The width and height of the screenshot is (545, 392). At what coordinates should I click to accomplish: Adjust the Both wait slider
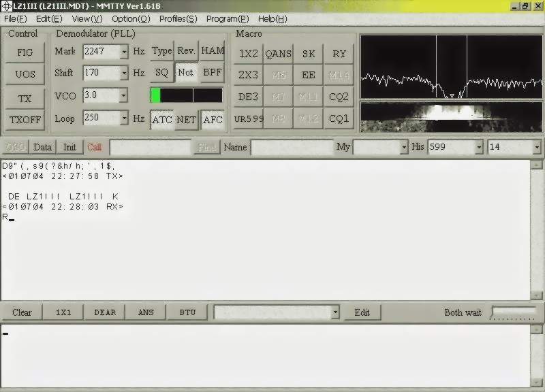coord(513,312)
